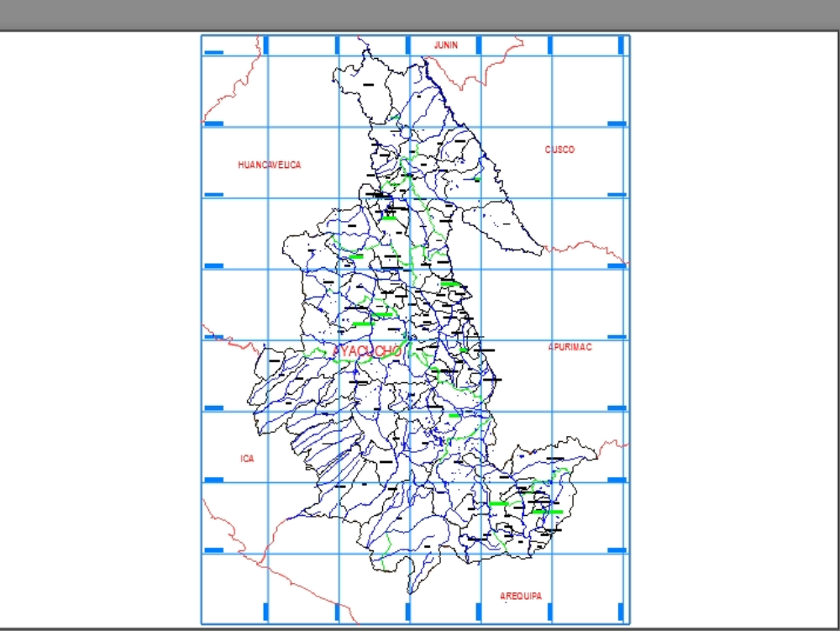Select the CUSCO label on the map
The height and width of the screenshot is (631, 840).
pyautogui.click(x=559, y=150)
